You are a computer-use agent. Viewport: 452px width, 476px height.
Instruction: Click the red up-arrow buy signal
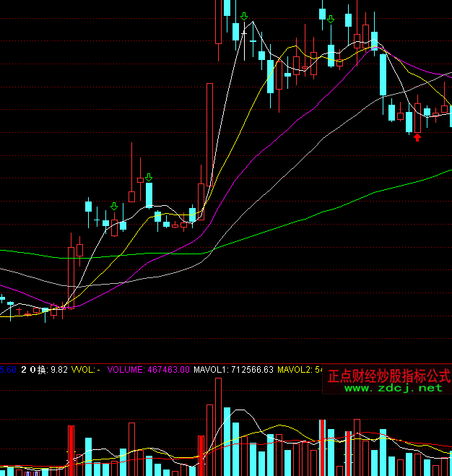point(417,137)
